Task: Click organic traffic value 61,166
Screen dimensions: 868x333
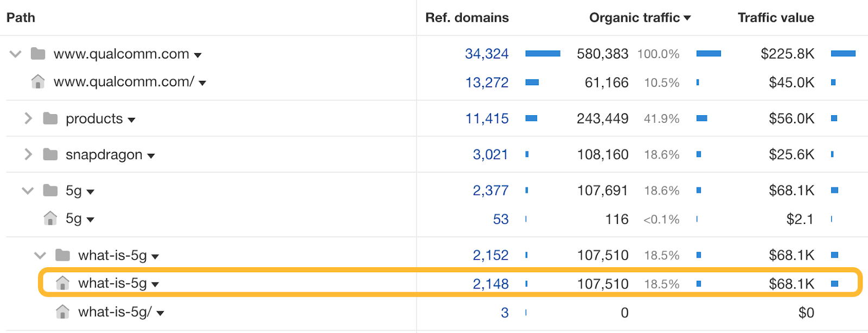Action: pos(607,83)
